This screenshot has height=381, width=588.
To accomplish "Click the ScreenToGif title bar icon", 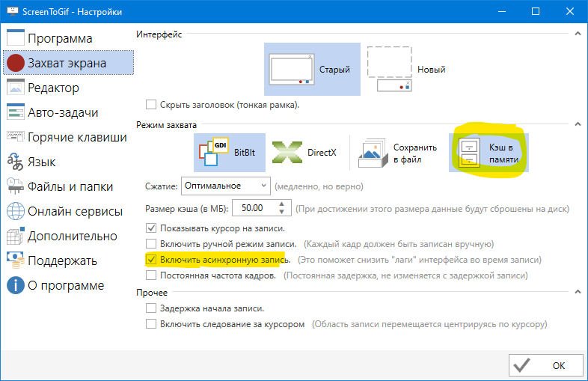I will tap(13, 11).
